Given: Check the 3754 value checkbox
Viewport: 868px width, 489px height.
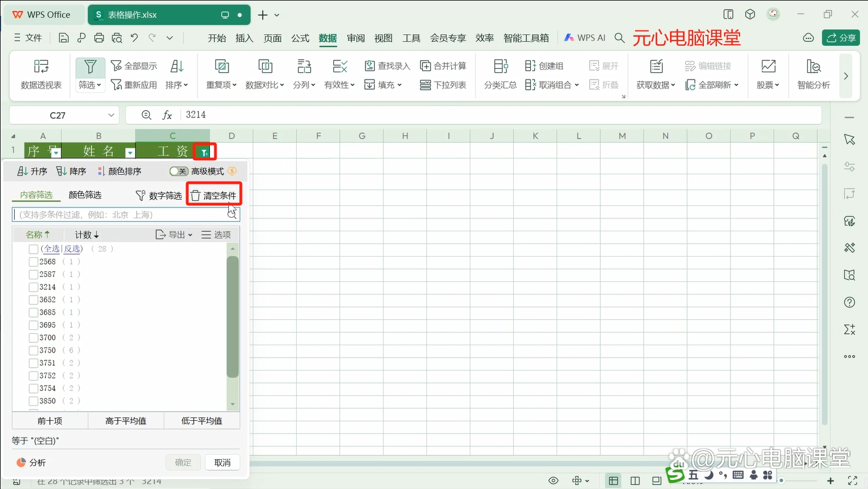Looking at the screenshot, I should (33, 389).
